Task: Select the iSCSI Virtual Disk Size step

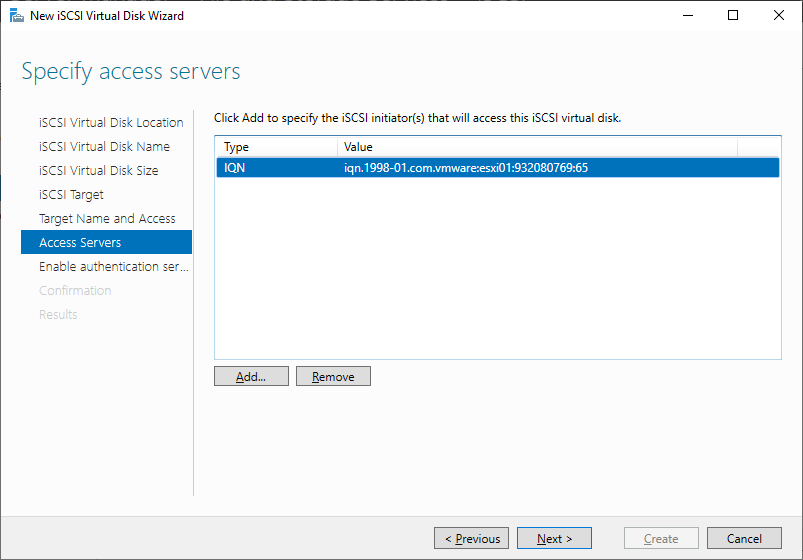Action: tap(99, 171)
